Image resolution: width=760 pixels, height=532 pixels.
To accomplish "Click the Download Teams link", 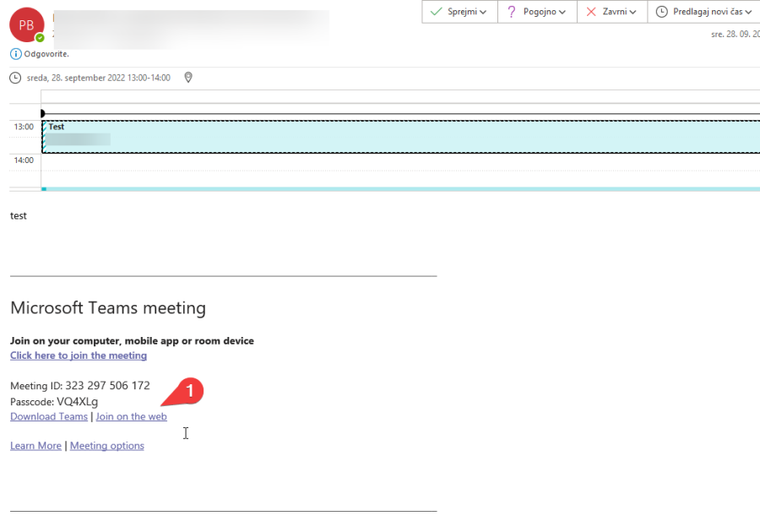I will [x=49, y=416].
